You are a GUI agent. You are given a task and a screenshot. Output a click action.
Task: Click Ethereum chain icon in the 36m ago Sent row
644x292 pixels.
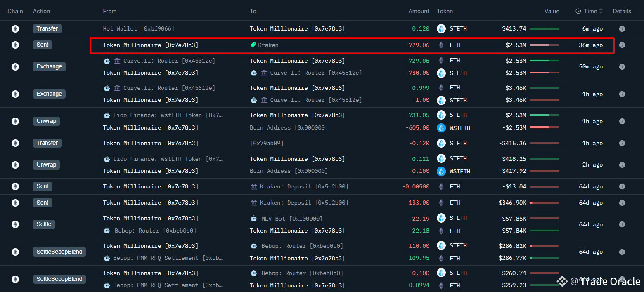pos(15,45)
